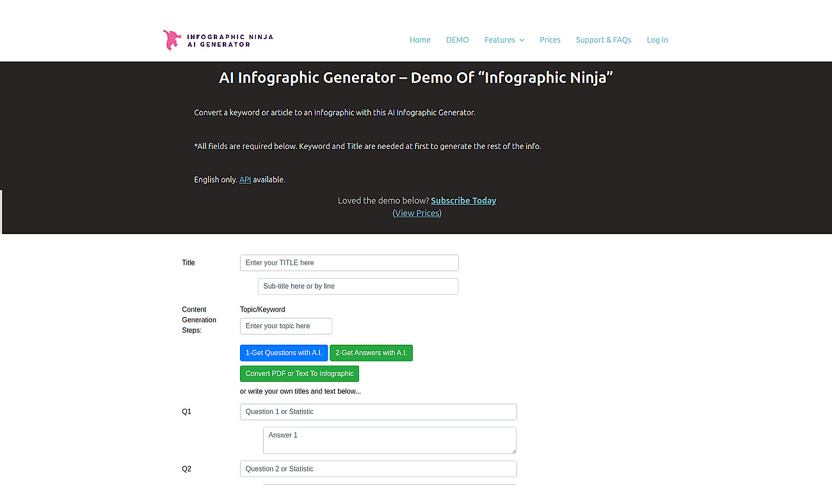
Task: Go to the DEMO page
Action: pyautogui.click(x=458, y=40)
